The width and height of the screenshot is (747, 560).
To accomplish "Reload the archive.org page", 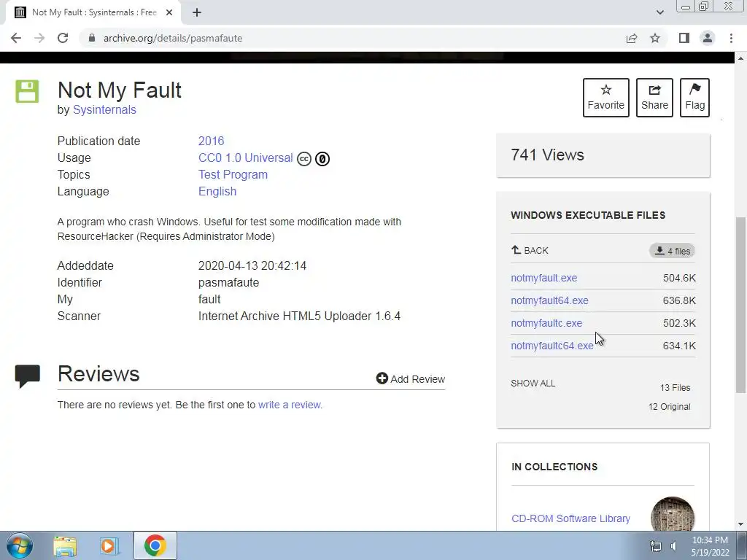I will [x=63, y=38].
